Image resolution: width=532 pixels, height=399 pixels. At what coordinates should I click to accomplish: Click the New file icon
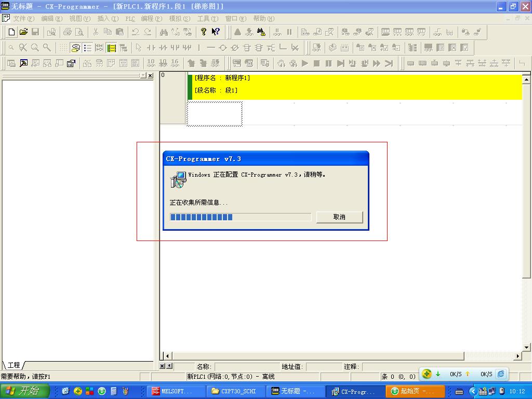point(12,32)
